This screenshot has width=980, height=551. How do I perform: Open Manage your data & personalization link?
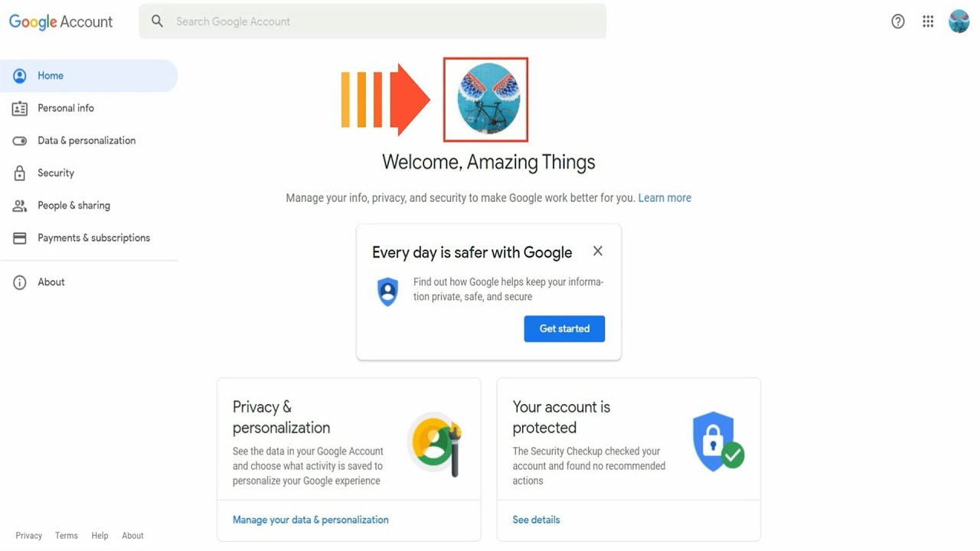(310, 520)
